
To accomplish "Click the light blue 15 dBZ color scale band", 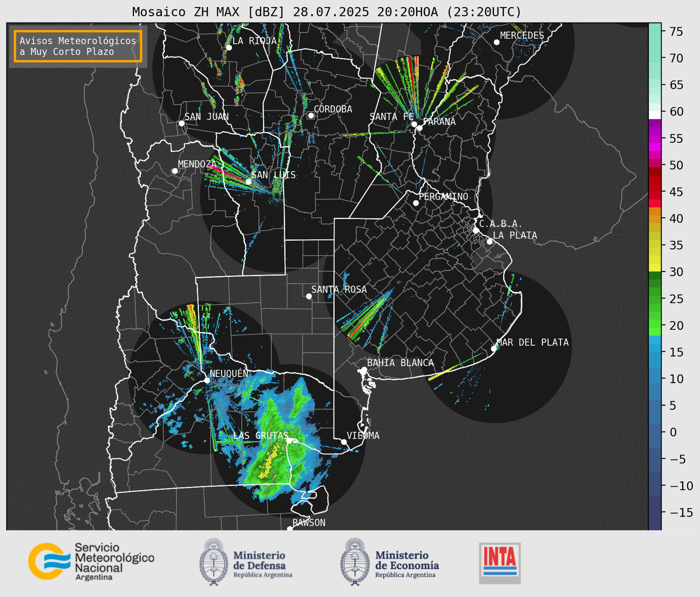I will tap(655, 348).
